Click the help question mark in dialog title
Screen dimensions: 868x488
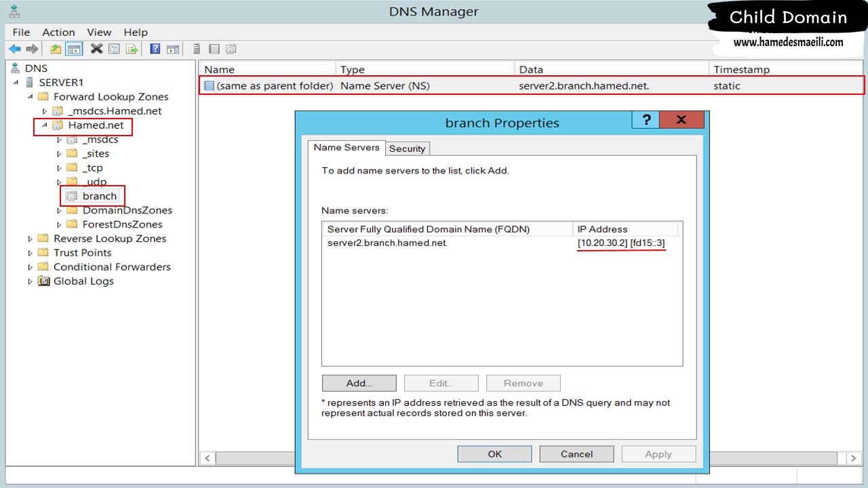646,119
